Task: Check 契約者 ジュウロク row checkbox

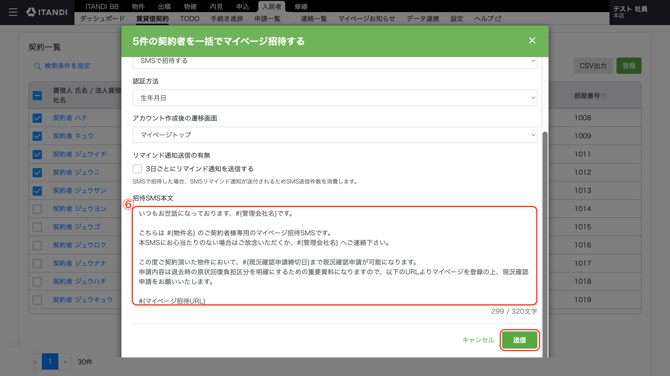Action: click(x=37, y=245)
